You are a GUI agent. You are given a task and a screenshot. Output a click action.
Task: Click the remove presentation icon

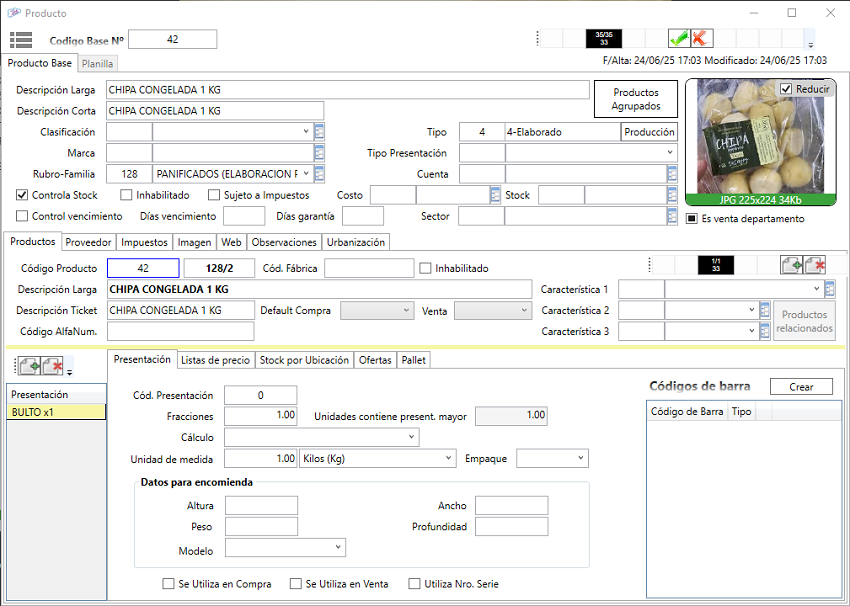(52, 365)
